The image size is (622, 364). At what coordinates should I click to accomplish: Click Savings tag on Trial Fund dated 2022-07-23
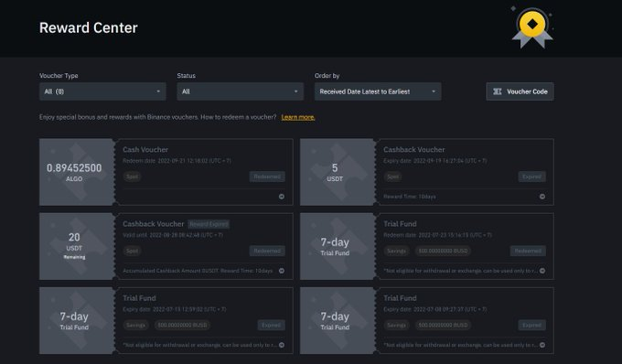tap(396, 251)
